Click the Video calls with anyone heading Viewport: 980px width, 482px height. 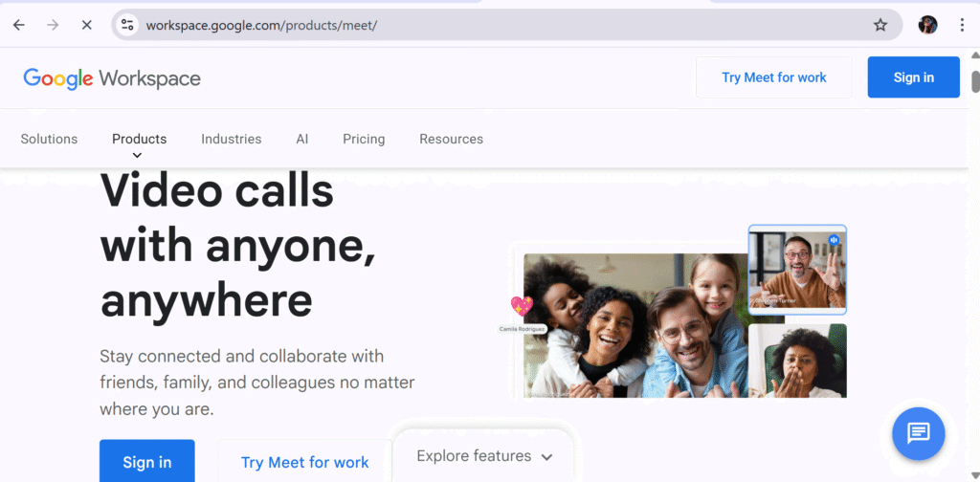tap(238, 246)
